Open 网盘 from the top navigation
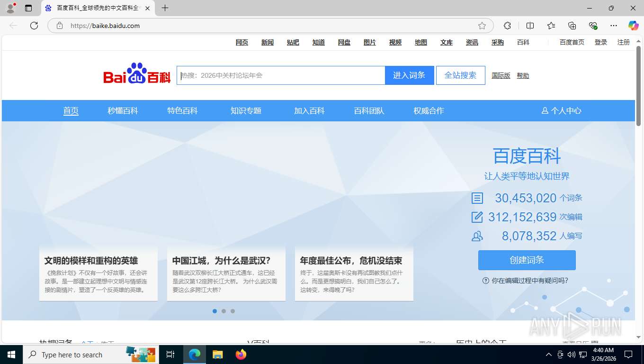 (x=344, y=42)
